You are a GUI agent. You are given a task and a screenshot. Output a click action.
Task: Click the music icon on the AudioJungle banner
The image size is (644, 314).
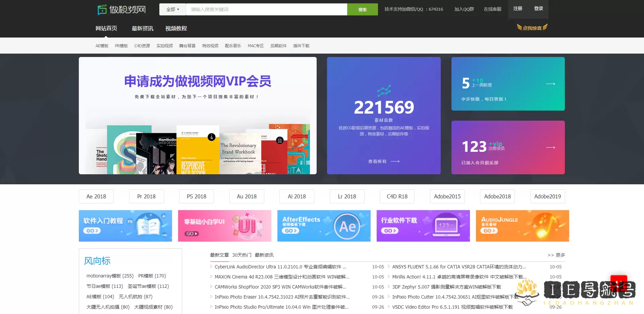click(x=545, y=226)
